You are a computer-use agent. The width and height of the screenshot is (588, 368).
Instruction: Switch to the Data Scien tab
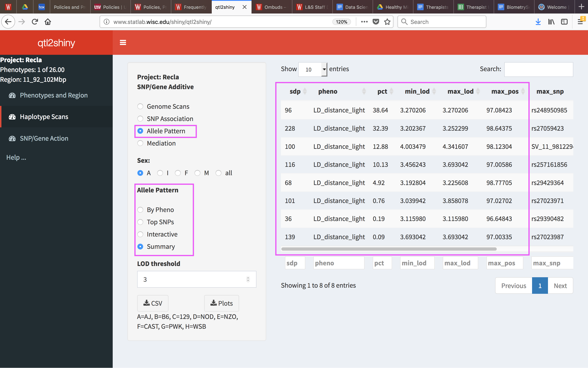pyautogui.click(x=353, y=7)
